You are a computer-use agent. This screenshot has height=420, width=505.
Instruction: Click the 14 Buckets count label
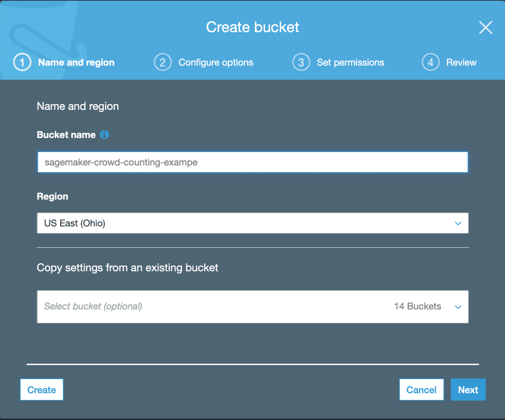pyautogui.click(x=417, y=306)
